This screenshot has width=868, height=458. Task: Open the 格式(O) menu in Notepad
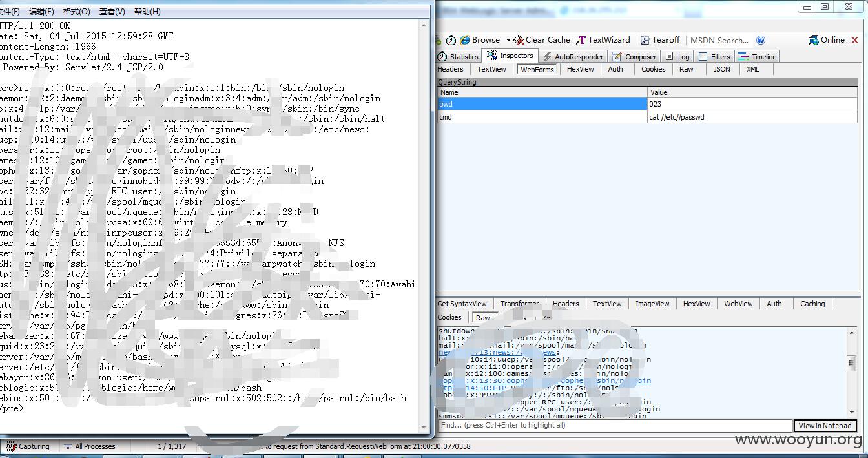(76, 12)
